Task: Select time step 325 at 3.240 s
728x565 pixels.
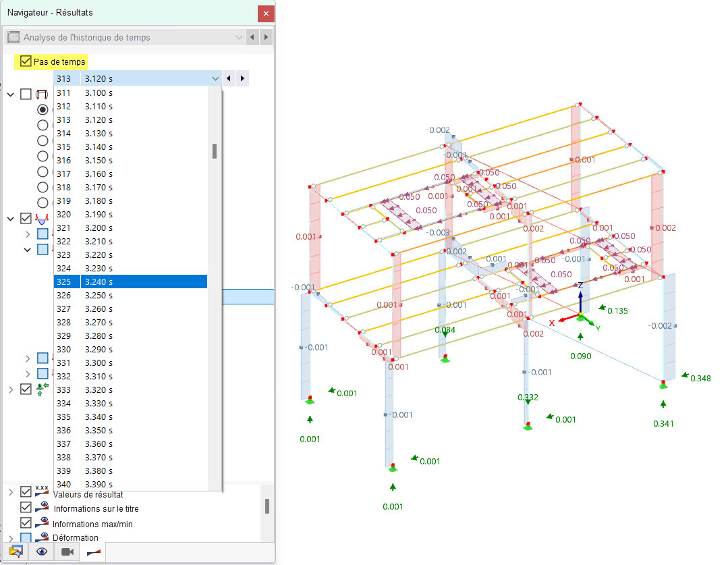Action: click(130, 281)
